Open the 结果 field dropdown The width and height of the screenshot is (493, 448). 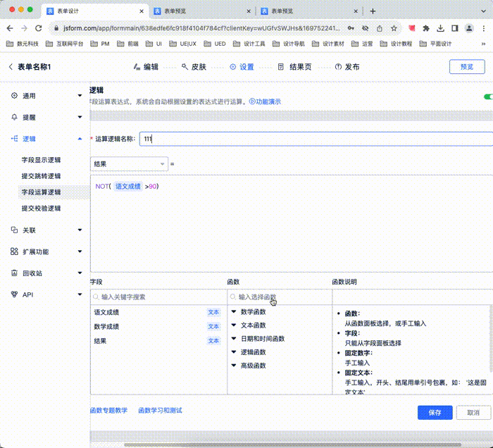(x=129, y=163)
